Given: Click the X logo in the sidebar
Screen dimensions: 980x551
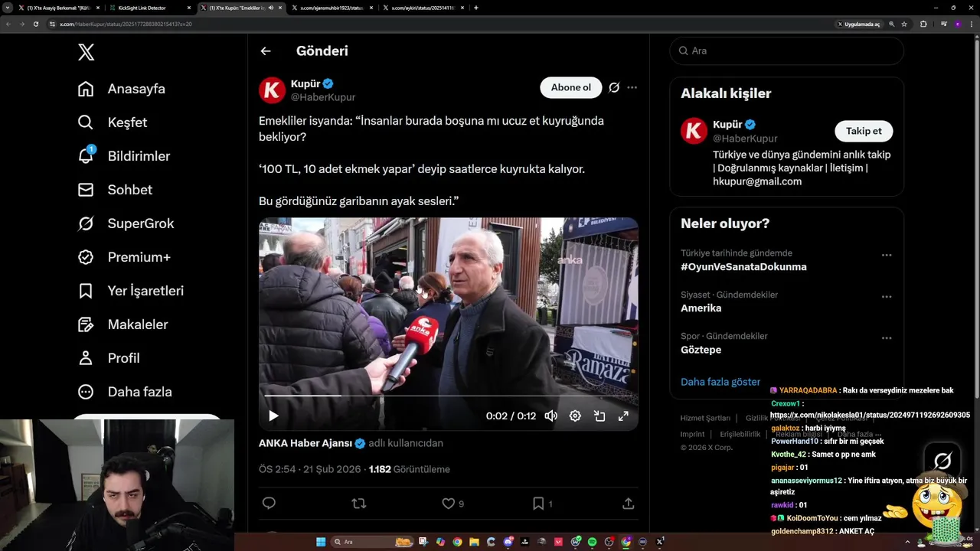Looking at the screenshot, I should click(87, 52).
